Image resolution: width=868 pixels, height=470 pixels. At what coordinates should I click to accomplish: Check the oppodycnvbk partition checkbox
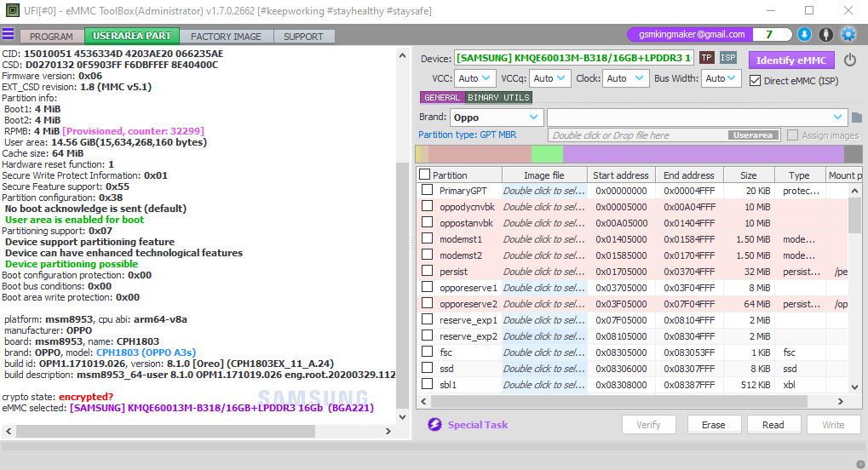point(427,206)
